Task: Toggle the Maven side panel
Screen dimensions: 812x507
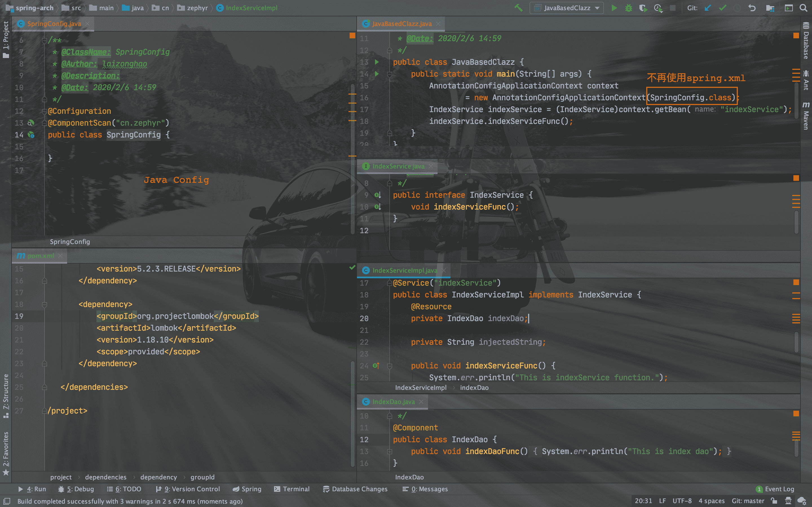Action: pyautogui.click(x=806, y=116)
